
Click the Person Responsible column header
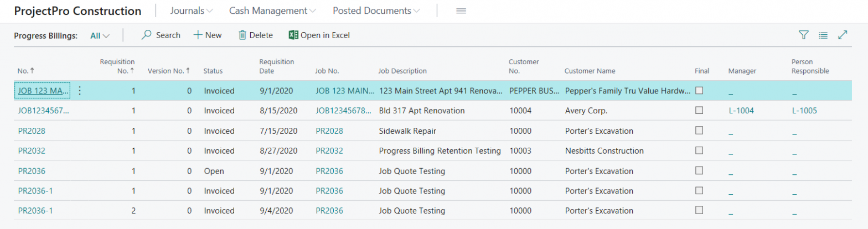coord(810,66)
